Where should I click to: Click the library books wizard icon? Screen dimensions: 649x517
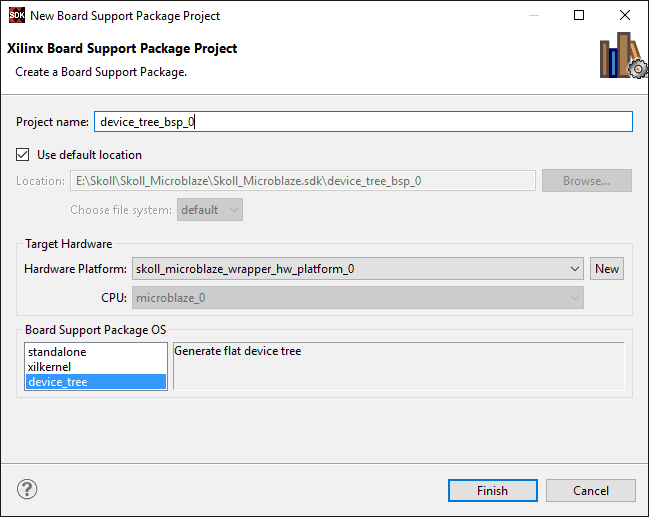pos(622,57)
